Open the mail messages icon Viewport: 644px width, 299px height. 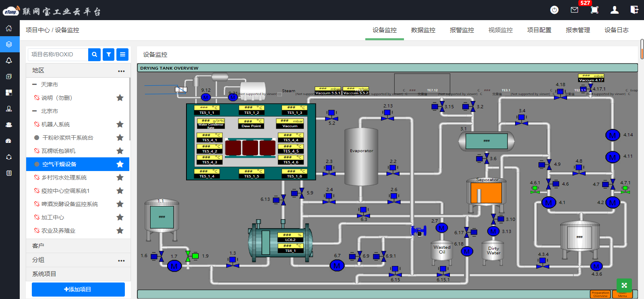pos(575,10)
